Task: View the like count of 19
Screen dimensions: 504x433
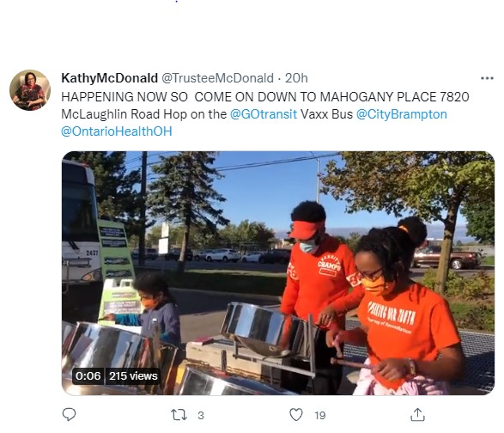Action: tap(319, 415)
